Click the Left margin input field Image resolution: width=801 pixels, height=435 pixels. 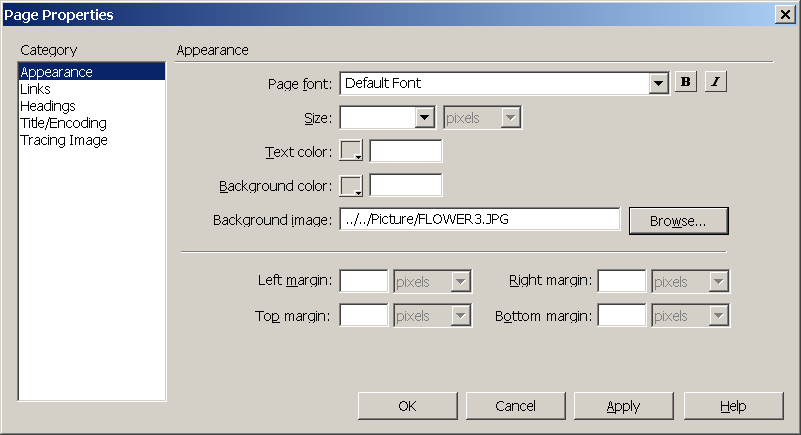364,281
